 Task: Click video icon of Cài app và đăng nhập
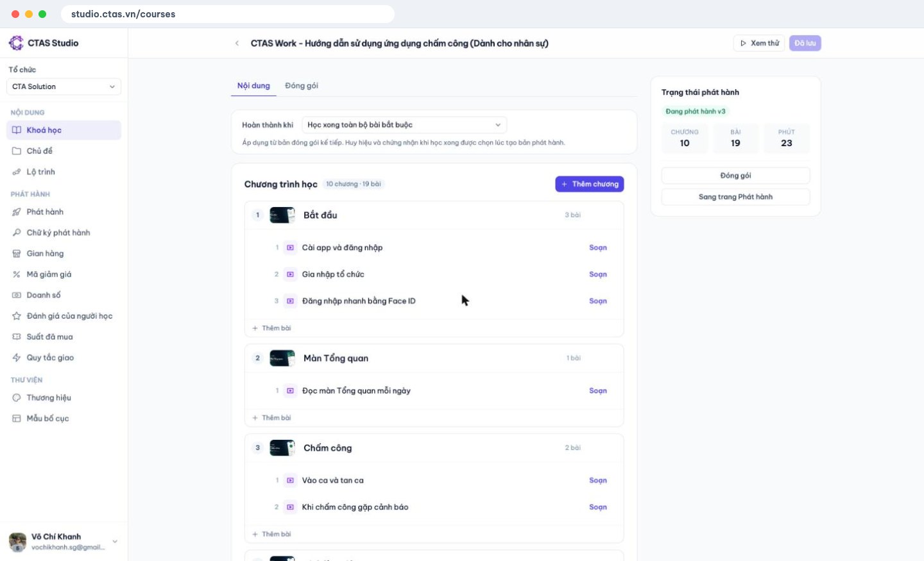click(x=290, y=247)
